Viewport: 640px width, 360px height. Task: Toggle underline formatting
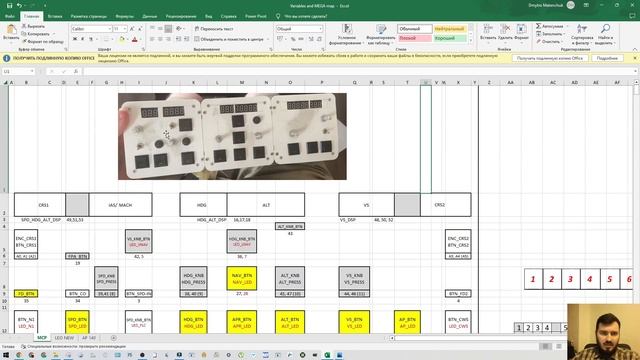tap(91, 39)
